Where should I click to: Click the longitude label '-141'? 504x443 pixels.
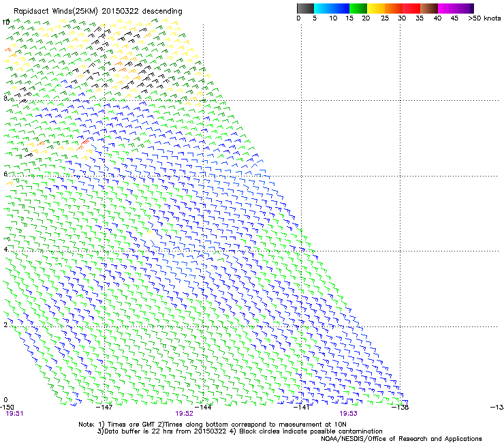coord(302,407)
